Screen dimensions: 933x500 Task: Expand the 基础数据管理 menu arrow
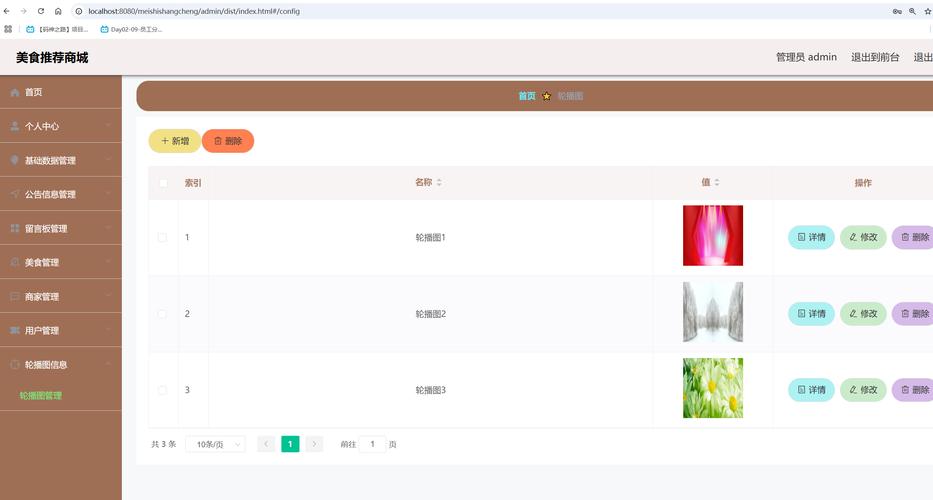[108, 160]
